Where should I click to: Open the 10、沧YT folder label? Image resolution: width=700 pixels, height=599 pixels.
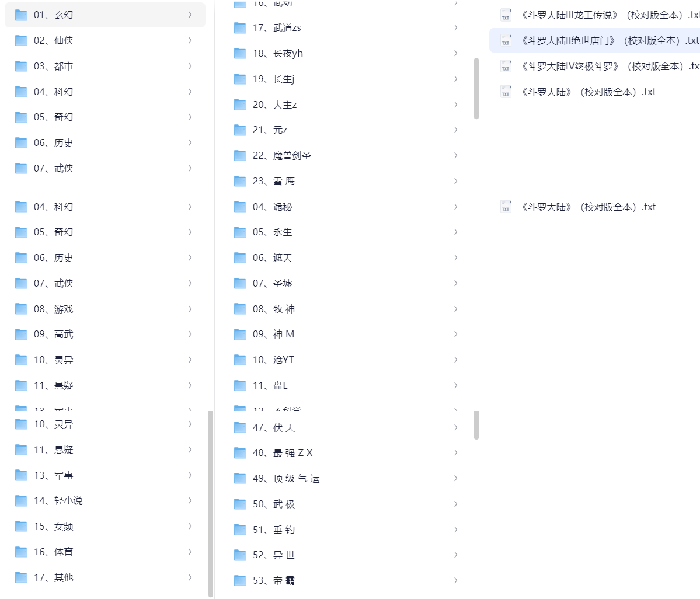pyautogui.click(x=273, y=360)
